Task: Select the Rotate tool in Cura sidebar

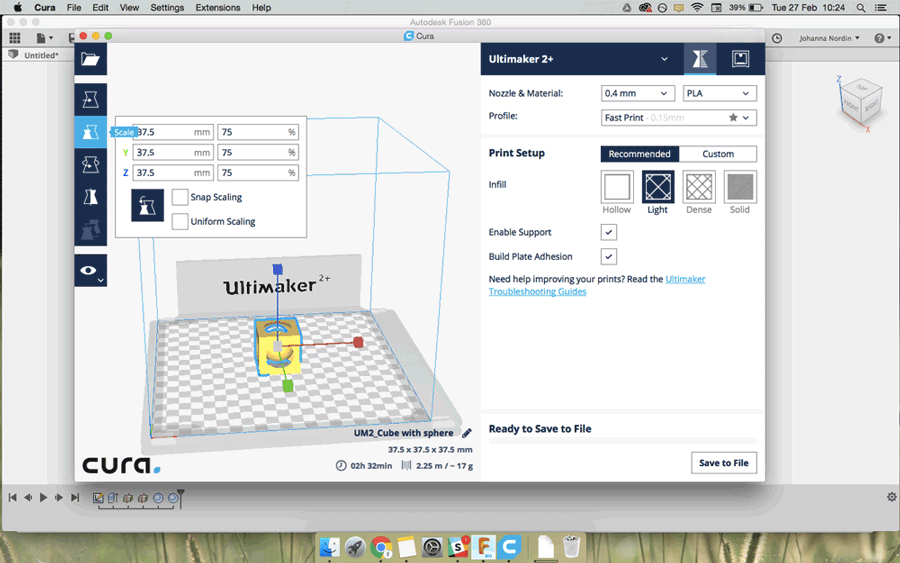Action: click(90, 165)
